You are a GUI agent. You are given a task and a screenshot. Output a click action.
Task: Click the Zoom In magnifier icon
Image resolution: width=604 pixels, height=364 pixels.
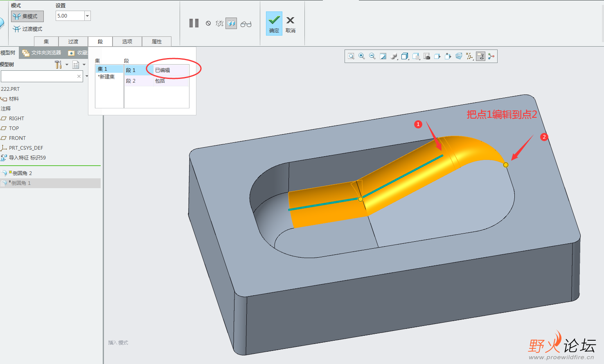pos(362,56)
